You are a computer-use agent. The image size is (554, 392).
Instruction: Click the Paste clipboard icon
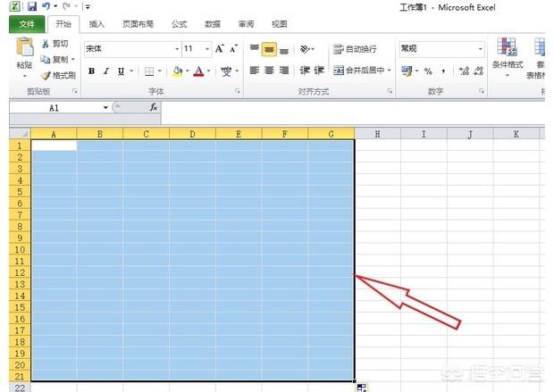coord(24,47)
